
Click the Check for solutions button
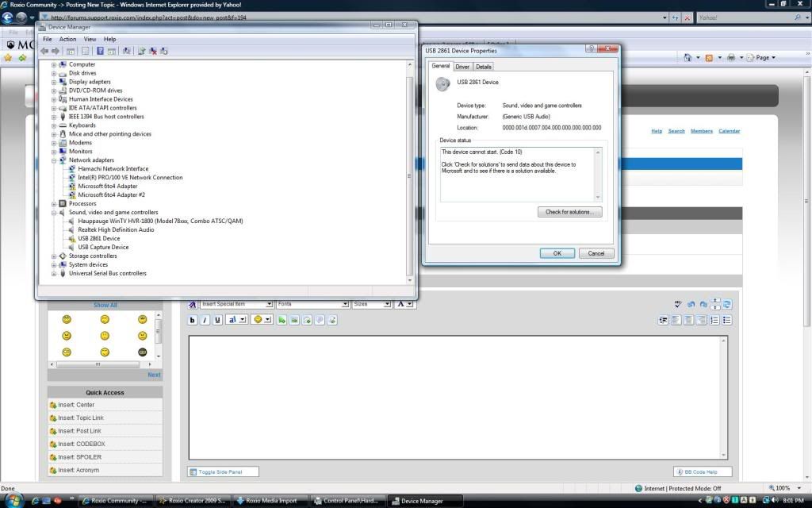tap(569, 212)
